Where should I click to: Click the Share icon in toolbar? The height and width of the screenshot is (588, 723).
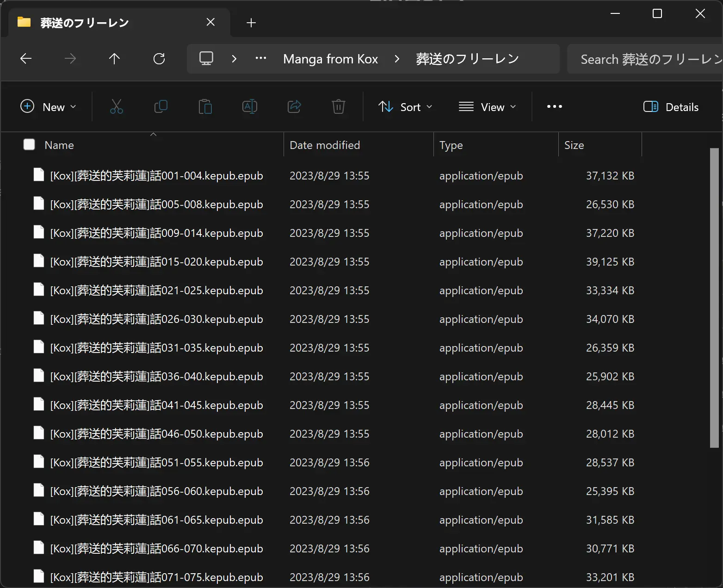(x=294, y=107)
